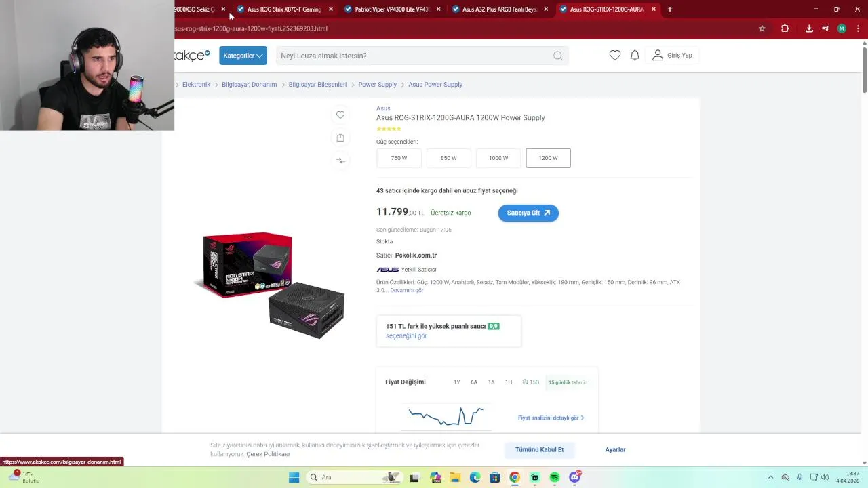Select the 750 W power option

(x=399, y=158)
